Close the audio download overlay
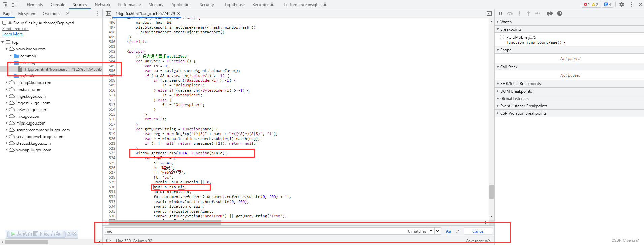This screenshot has width=644, height=245. (x=75, y=234)
